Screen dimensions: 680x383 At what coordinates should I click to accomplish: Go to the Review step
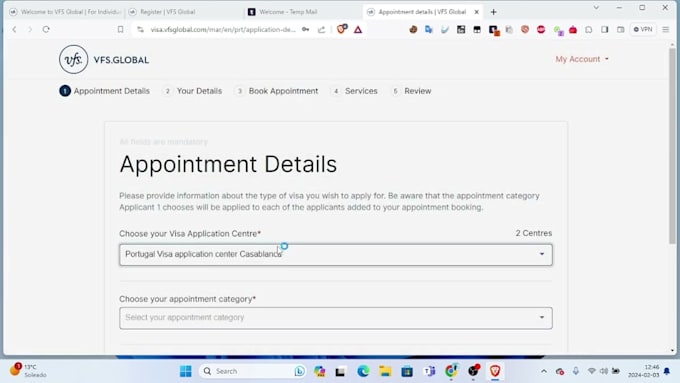point(411,91)
